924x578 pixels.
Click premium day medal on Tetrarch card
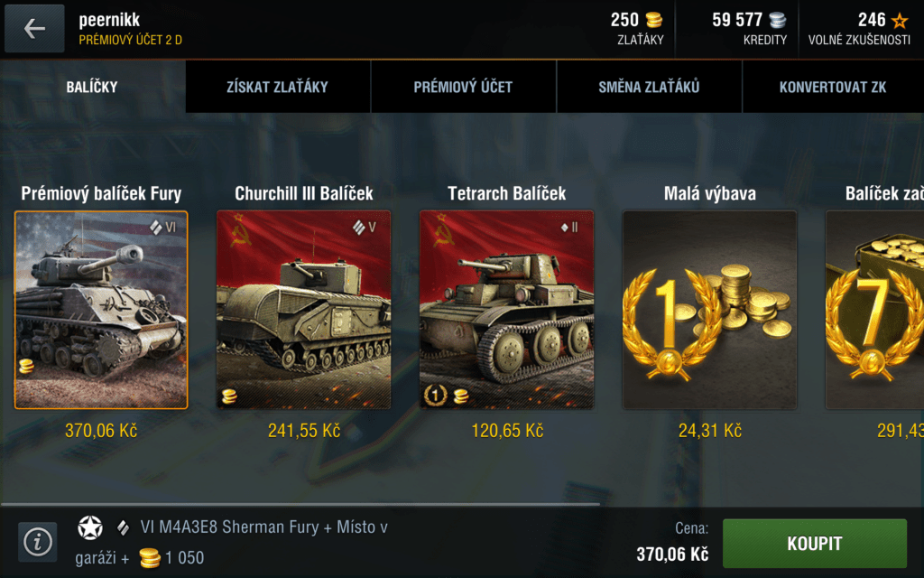[435, 395]
